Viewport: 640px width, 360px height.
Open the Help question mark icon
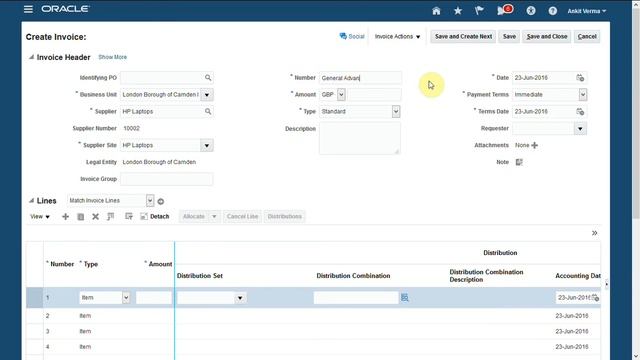tap(553, 11)
